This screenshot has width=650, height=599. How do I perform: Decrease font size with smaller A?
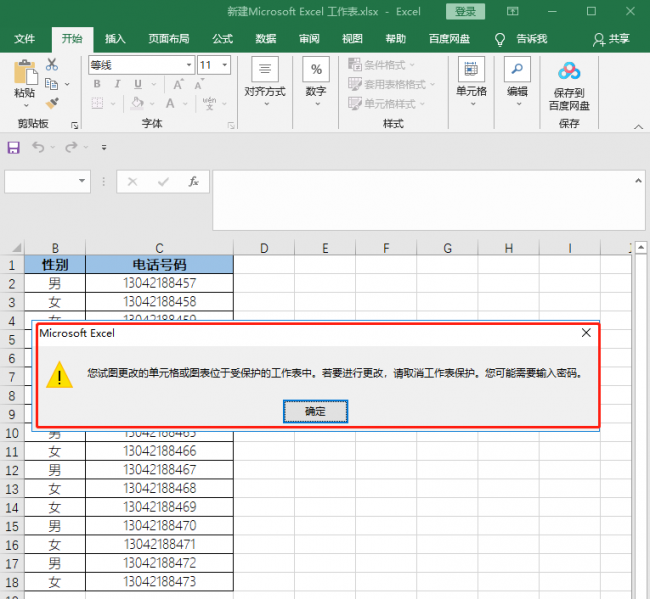tap(199, 85)
